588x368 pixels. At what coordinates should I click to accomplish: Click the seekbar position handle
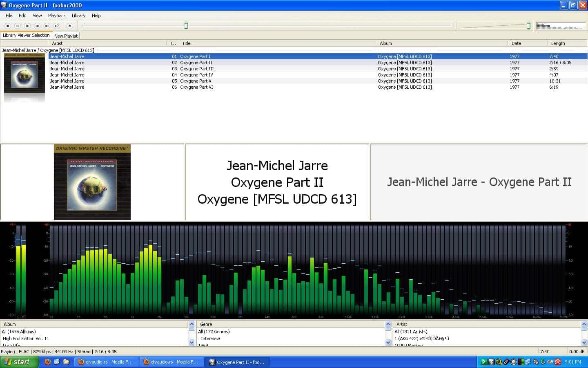(186, 26)
